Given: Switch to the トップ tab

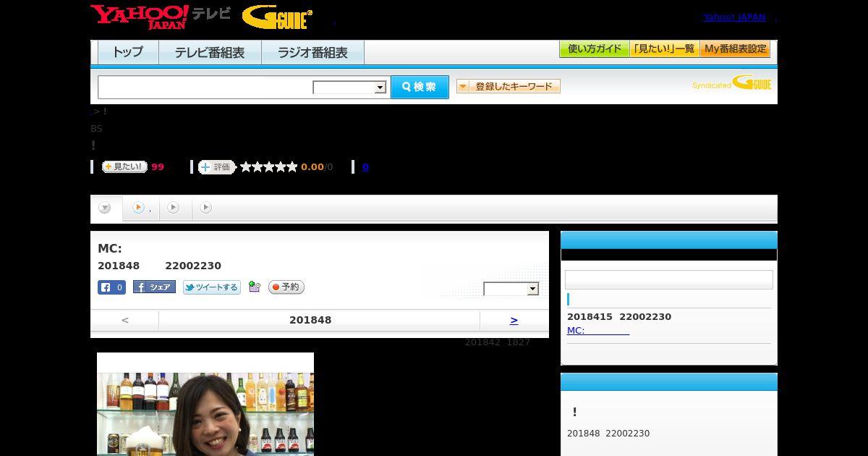Looking at the screenshot, I should [x=128, y=52].
